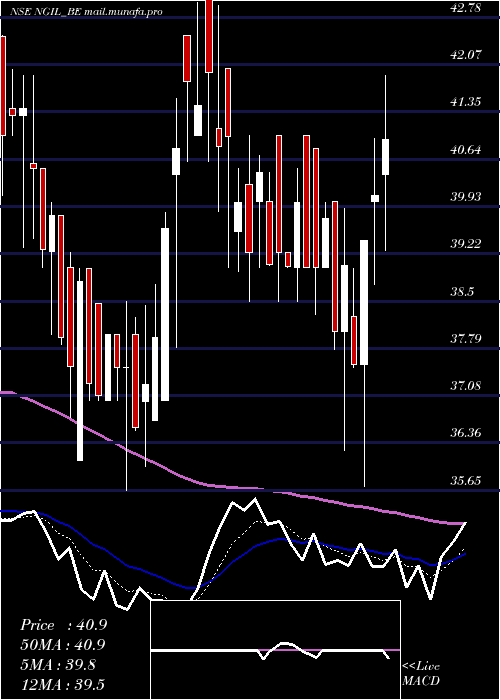500x700 pixels.
Task: Click the '50MA : 40.9' readout
Action: click(63, 645)
